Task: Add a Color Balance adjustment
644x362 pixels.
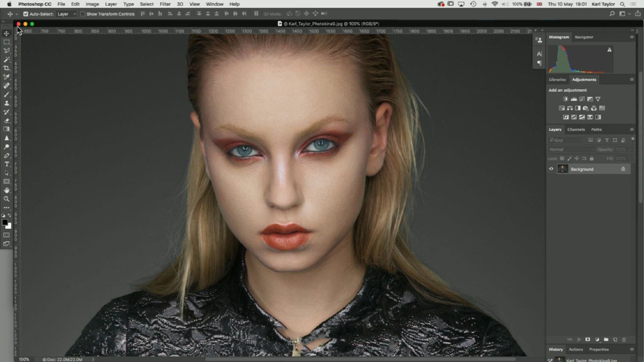Action: pyautogui.click(x=570, y=108)
